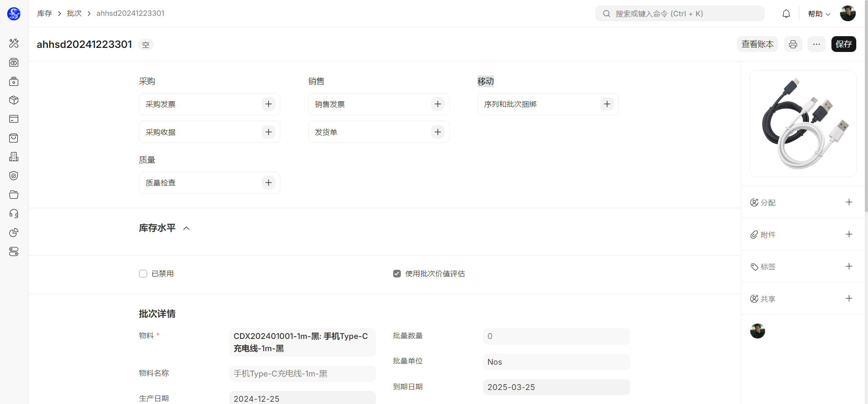Share document with 共享 plus
This screenshot has width=868, height=404.
coord(849,298)
